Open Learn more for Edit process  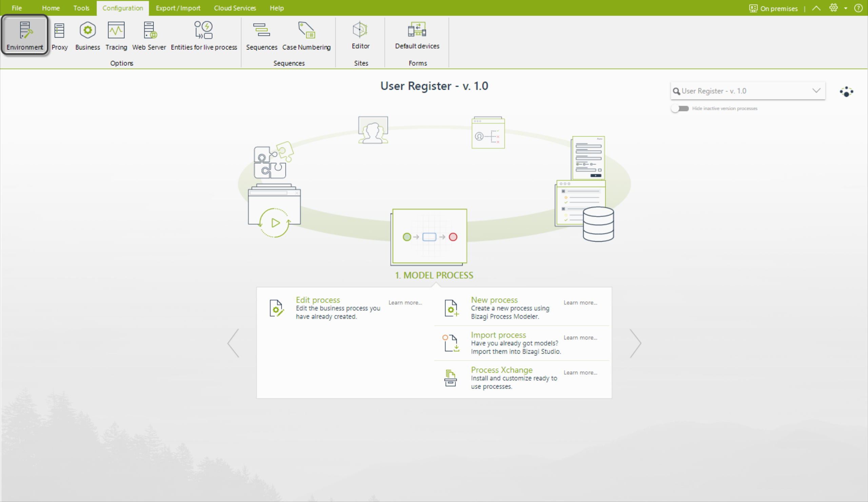(x=406, y=303)
